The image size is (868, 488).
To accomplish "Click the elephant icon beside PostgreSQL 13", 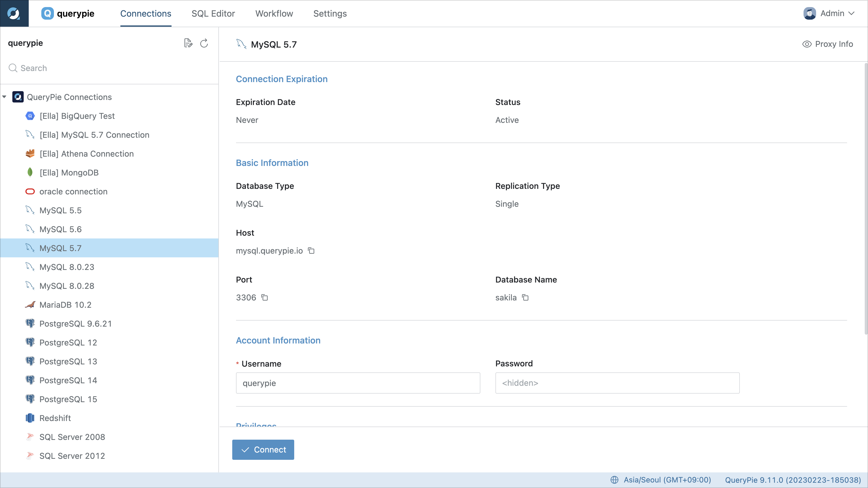I will click(30, 361).
